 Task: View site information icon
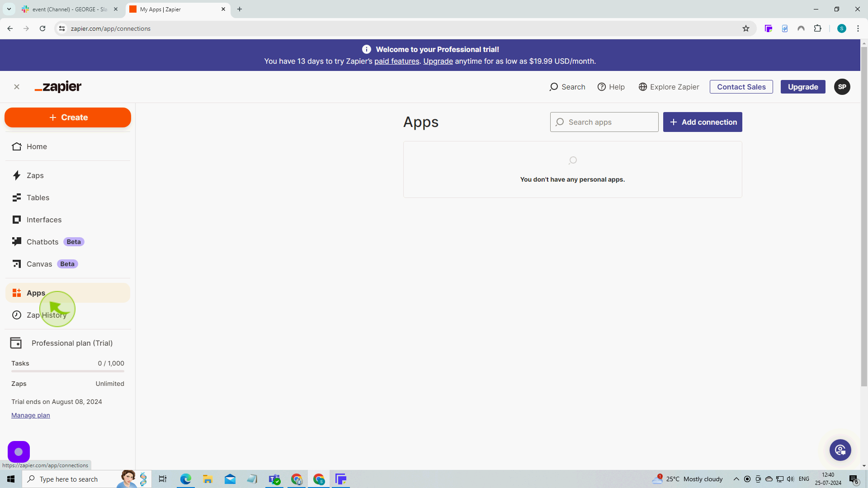(62, 28)
